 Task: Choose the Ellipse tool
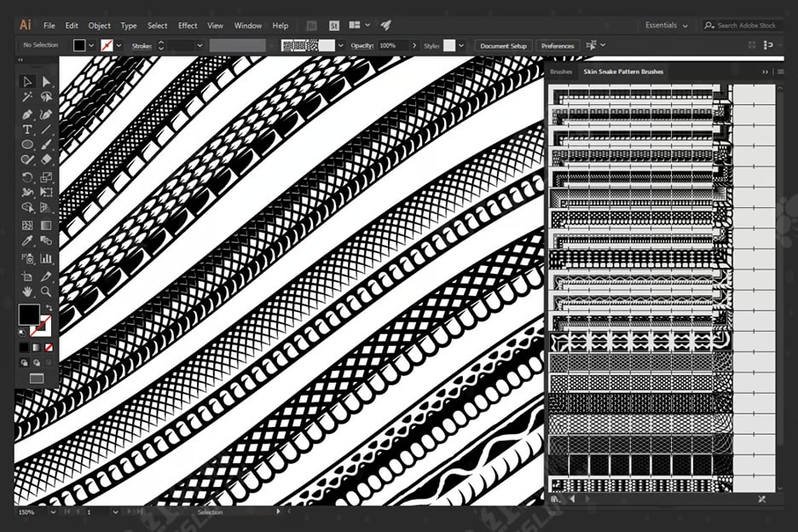point(27,145)
